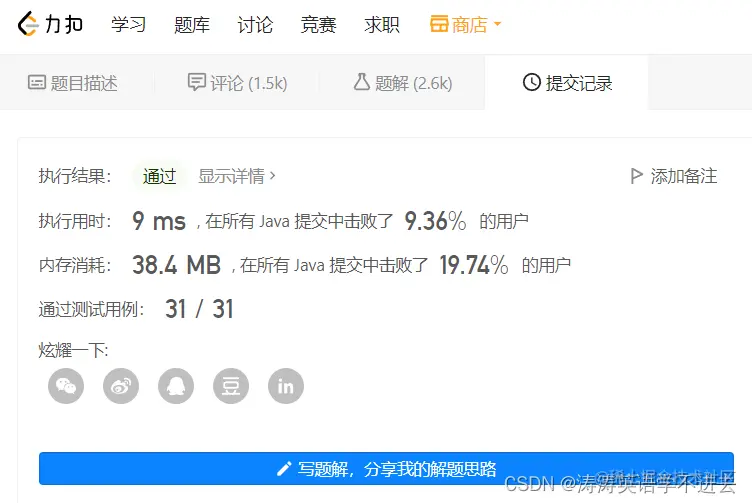752x503 pixels.
Task: Open the 求职 page
Action: point(382,24)
